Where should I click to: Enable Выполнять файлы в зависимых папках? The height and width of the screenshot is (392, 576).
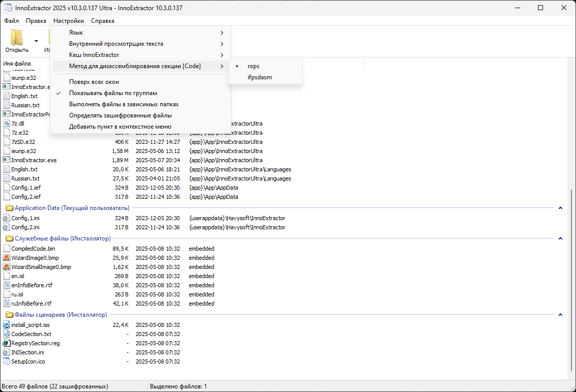[141, 104]
